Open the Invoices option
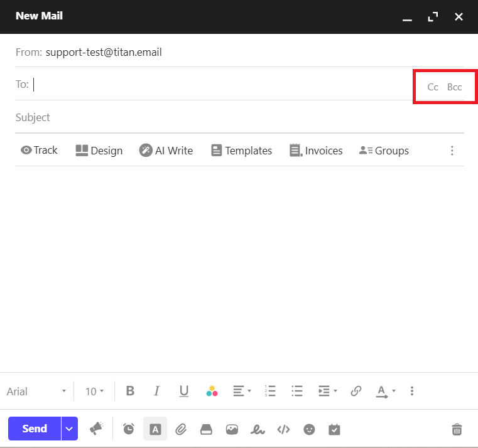478x448 pixels. (316, 151)
